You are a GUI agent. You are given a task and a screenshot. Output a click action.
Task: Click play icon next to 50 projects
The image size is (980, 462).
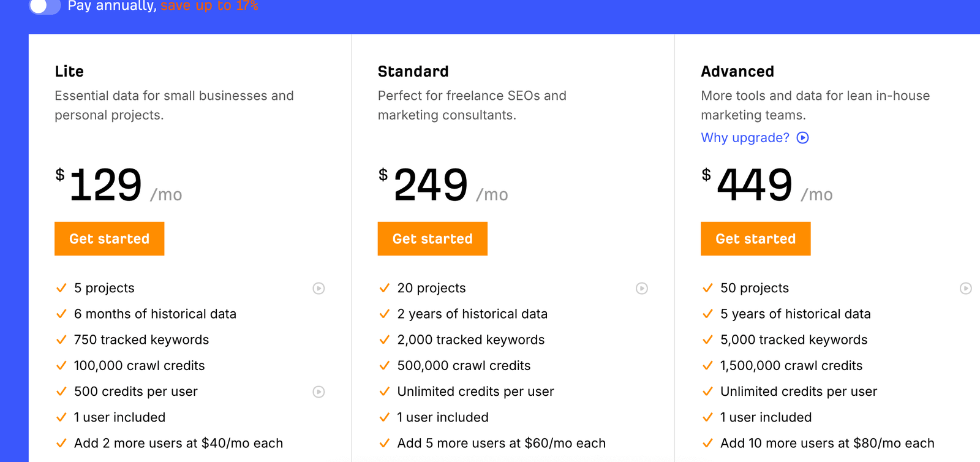965,289
